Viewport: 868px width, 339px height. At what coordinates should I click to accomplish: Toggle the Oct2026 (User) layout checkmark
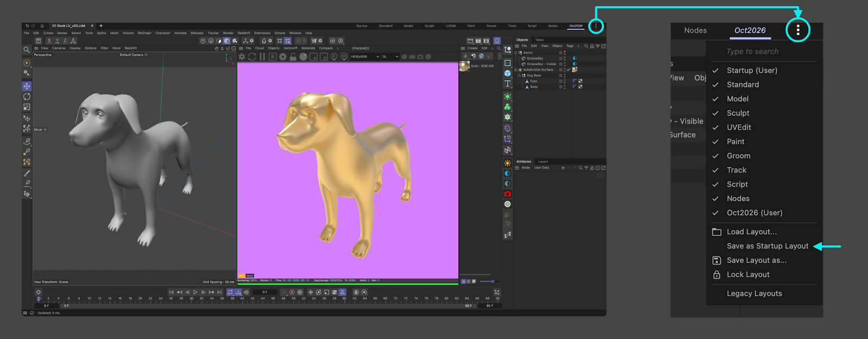click(716, 213)
